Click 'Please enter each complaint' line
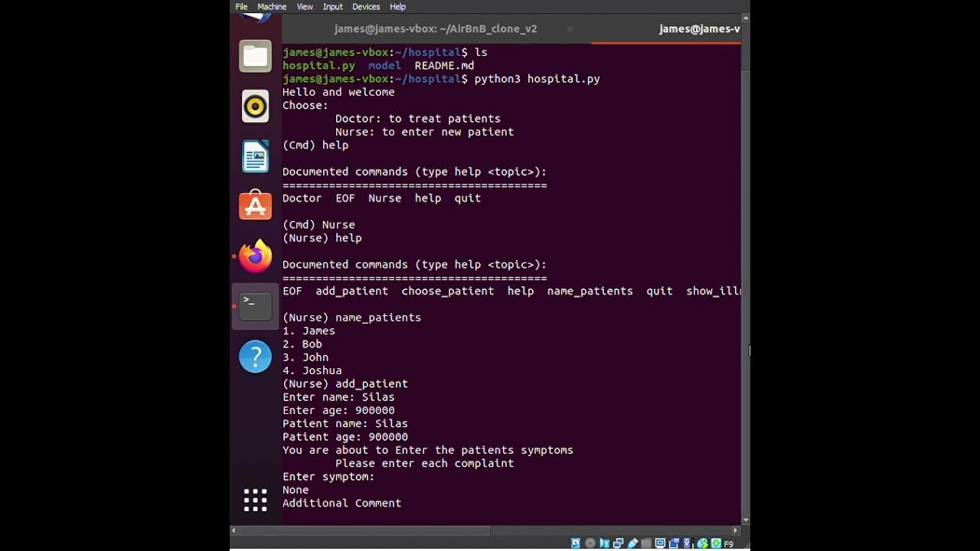 pos(424,464)
